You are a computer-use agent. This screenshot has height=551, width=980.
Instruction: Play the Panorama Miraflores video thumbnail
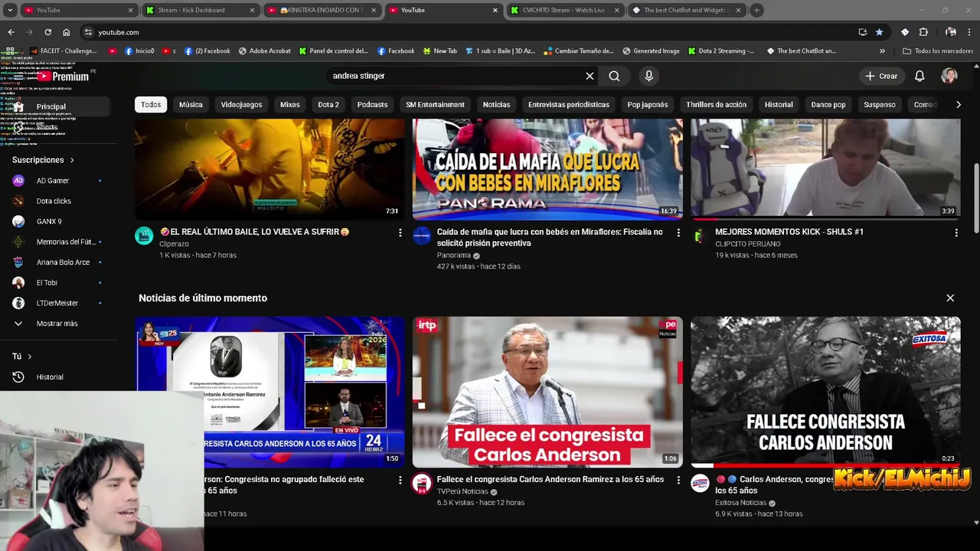point(547,168)
